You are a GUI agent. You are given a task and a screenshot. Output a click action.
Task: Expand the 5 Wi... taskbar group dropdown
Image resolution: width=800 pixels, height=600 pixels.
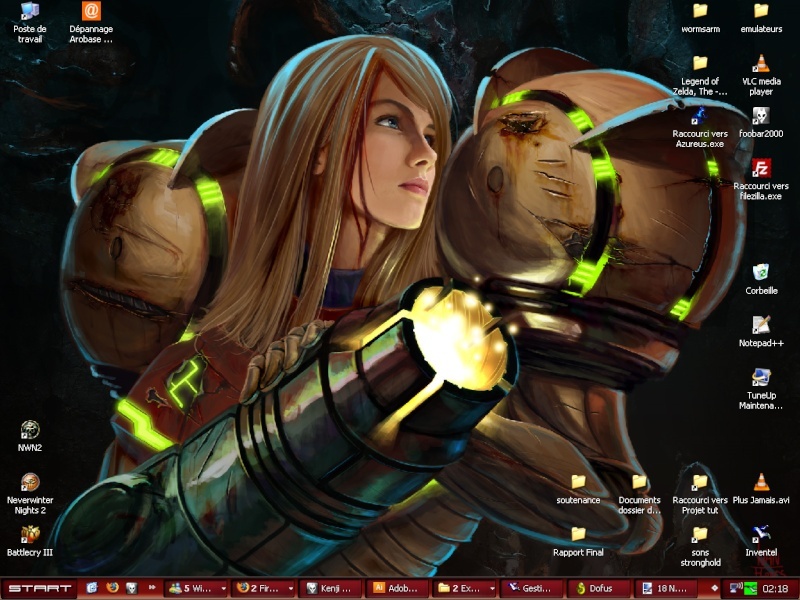pos(223,589)
